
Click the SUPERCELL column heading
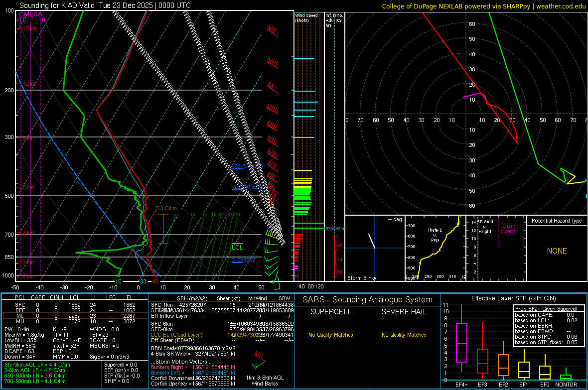pos(331,312)
